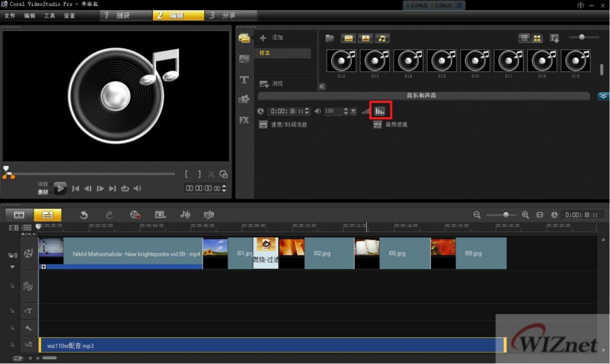Expand the options panel double-chevron
The image size is (610, 364).
[x=603, y=96]
